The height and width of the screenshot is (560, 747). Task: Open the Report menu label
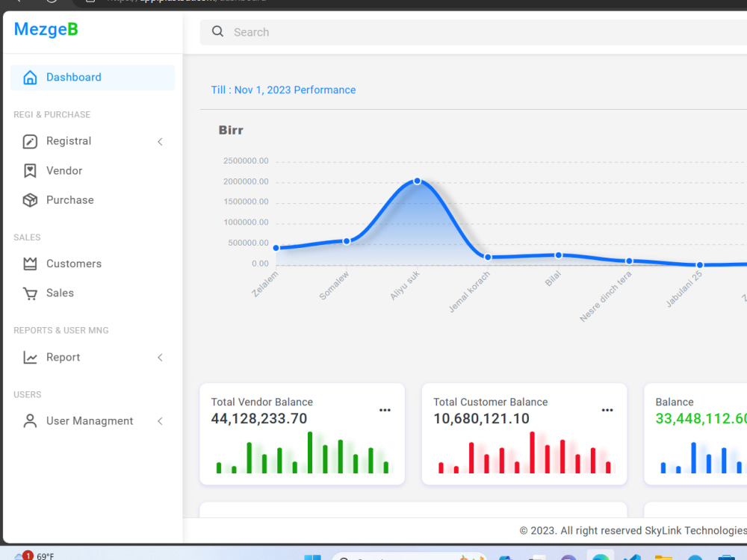coord(63,357)
